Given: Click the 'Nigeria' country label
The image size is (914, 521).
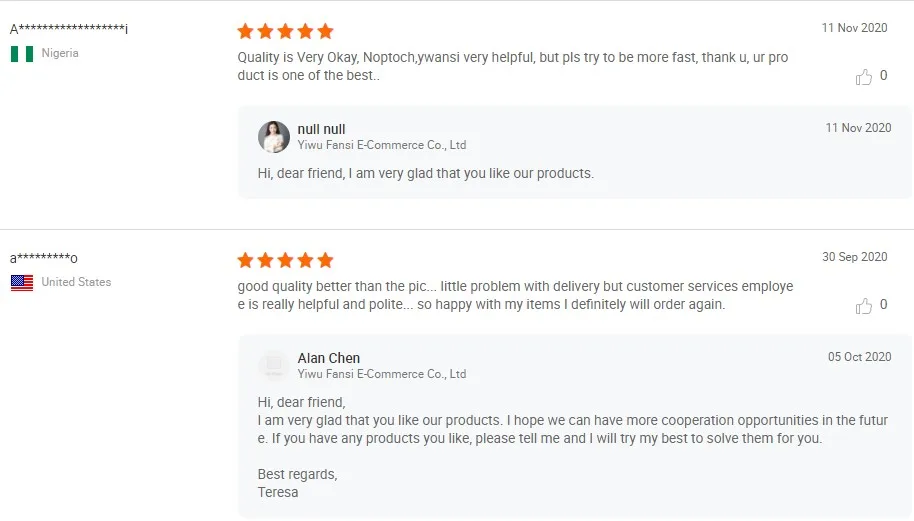Looking at the screenshot, I should click(60, 54).
